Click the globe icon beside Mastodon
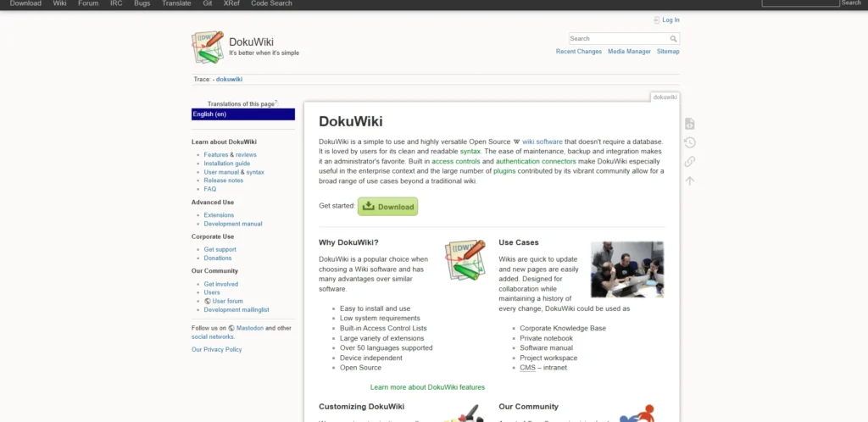Screen dimensions: 868x422 (x=231, y=328)
